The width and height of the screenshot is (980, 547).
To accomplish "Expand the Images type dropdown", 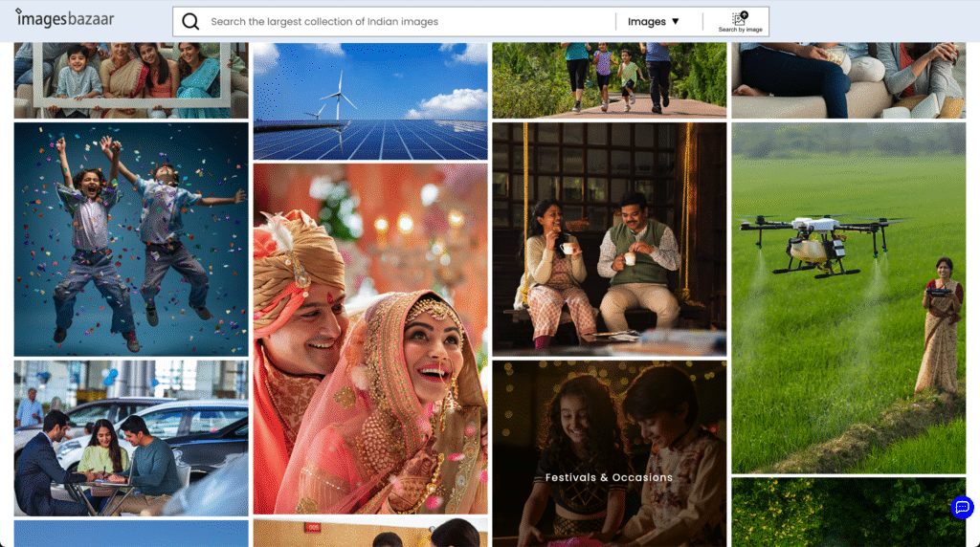I will pyautogui.click(x=653, y=22).
